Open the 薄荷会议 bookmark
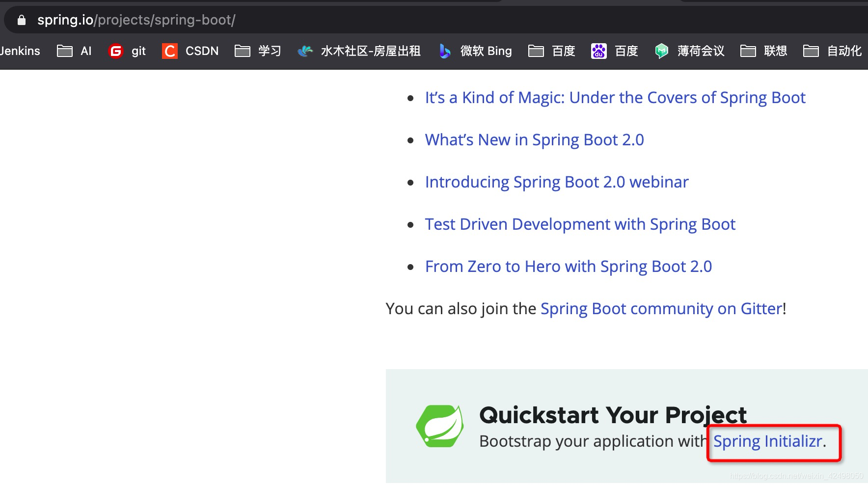This screenshot has height=485, width=868. (x=690, y=51)
